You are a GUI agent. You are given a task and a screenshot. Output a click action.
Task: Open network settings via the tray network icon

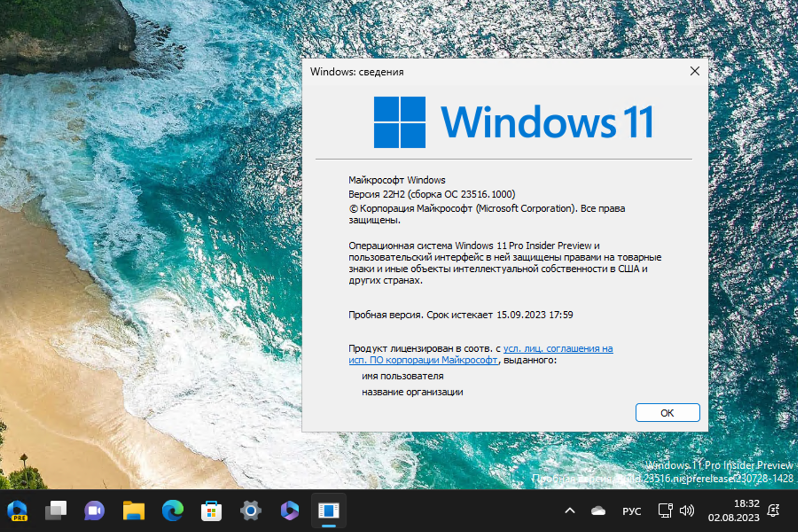665,511
